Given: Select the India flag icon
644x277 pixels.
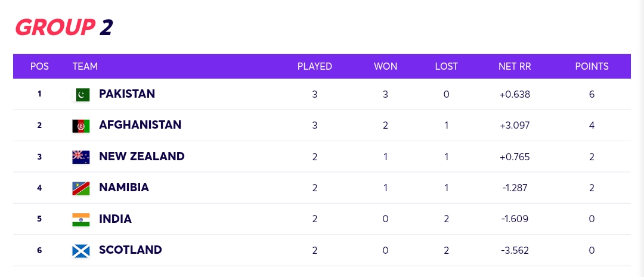Looking at the screenshot, I should [x=81, y=220].
